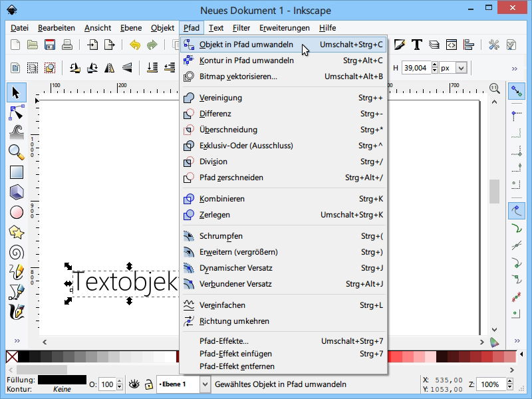
Task: Pick the Pencil freehand tool
Action: 16,272
